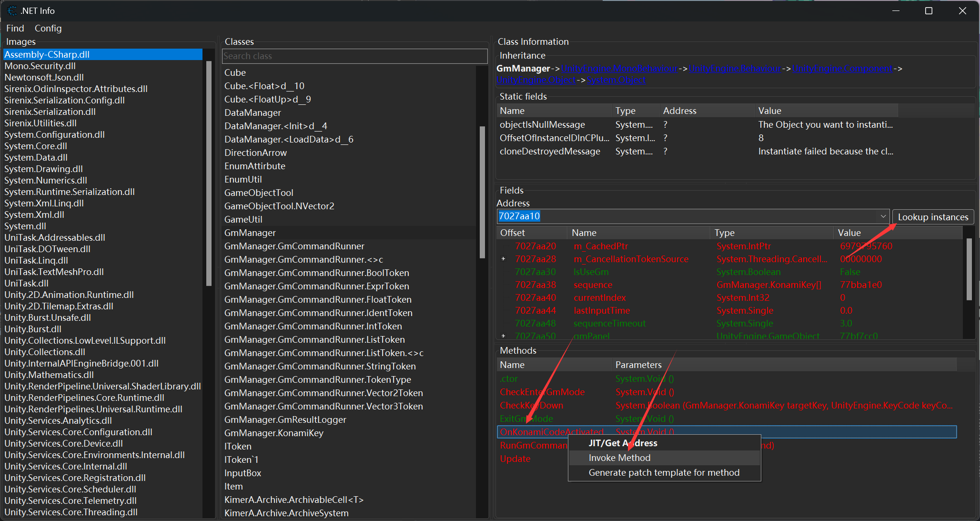Image resolution: width=980 pixels, height=521 pixels.
Task: Select Sirenix.Utilities.dll image
Action: click(x=40, y=123)
